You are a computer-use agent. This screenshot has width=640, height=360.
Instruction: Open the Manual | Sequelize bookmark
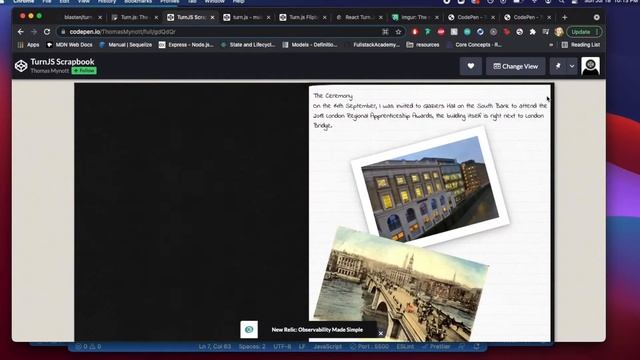point(126,45)
